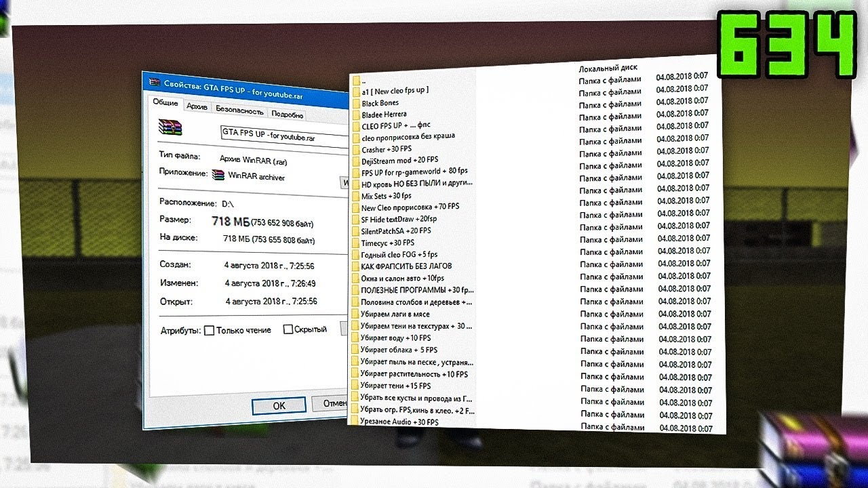Click the folder icon of 'SilentPatchSA +20 FPS'
868x488 pixels.
(355, 230)
